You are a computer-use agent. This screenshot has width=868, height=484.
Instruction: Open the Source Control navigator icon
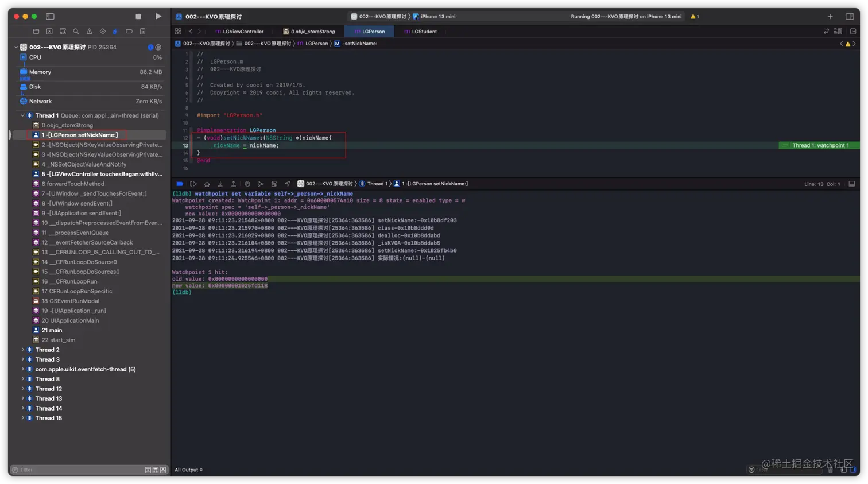tap(49, 32)
